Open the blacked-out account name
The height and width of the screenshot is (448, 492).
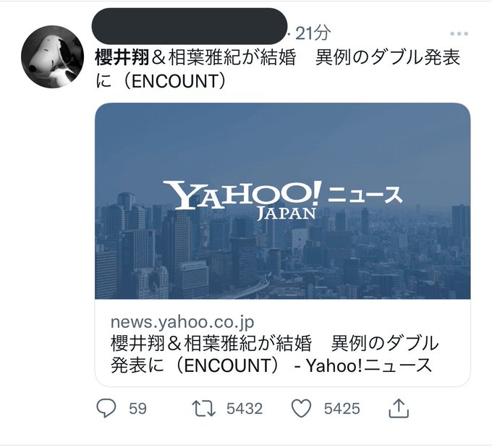pos(190,26)
